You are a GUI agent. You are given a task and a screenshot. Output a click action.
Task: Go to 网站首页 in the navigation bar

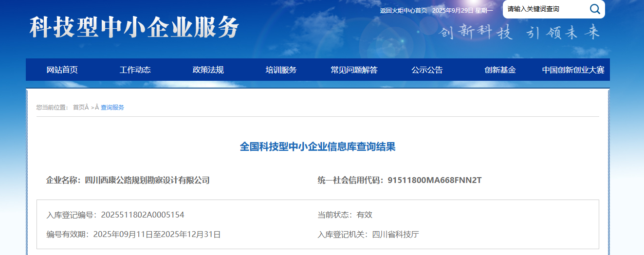tap(62, 70)
